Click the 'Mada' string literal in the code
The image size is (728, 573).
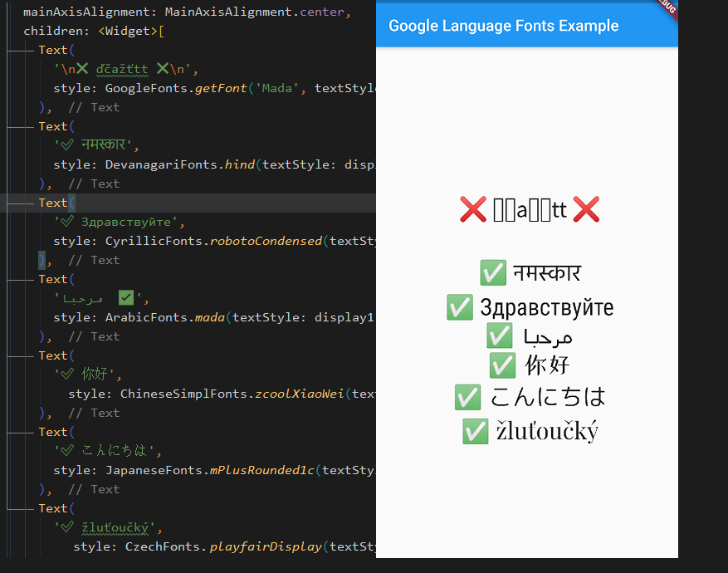pos(276,88)
